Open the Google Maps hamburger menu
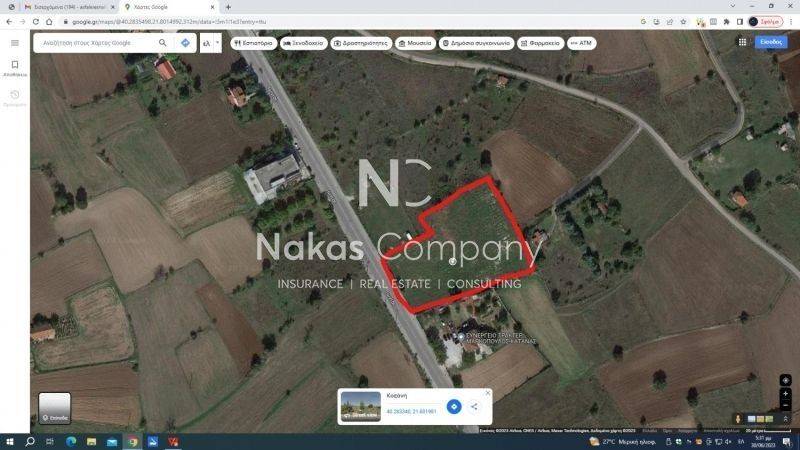 tap(15, 43)
